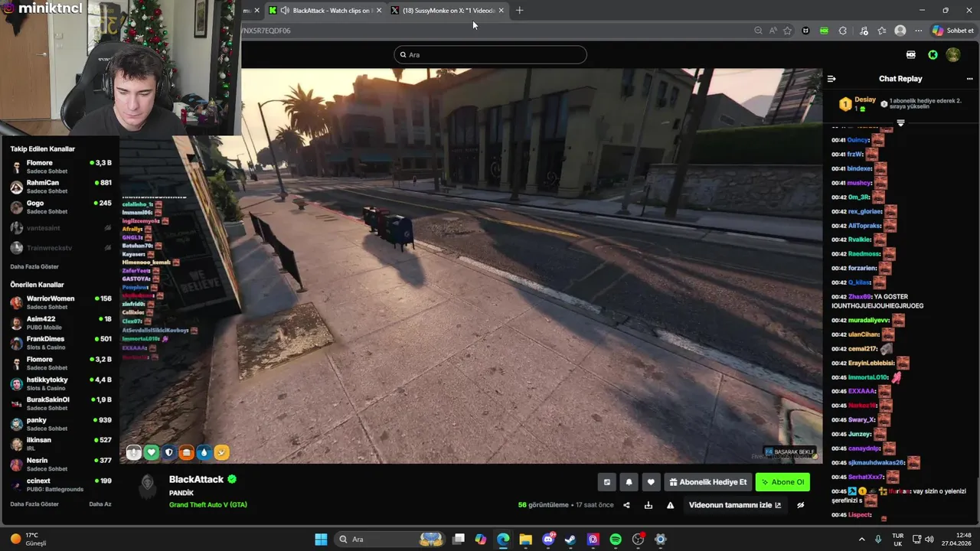Open the browser extensions puzzle icon
This screenshot has width=980, height=551.
pyautogui.click(x=843, y=31)
